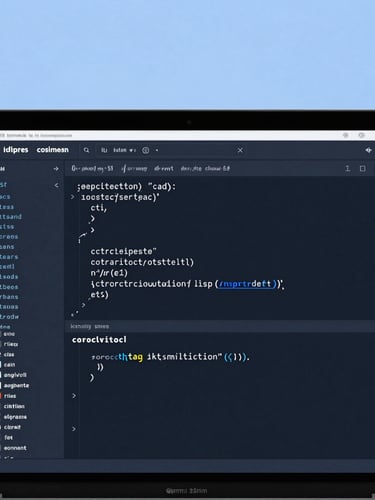The height and width of the screenshot is (500, 375).
Task: Expand the upper chevron below the lower code block
Action: tap(74, 396)
